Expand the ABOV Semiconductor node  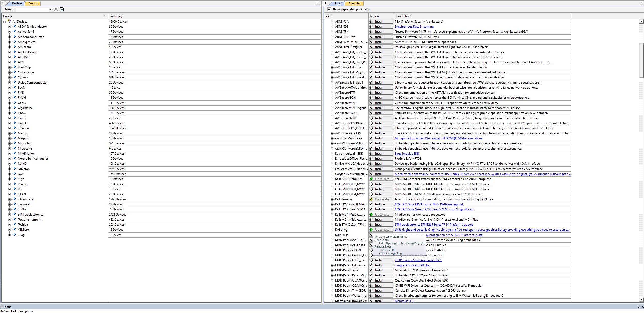coord(9,27)
